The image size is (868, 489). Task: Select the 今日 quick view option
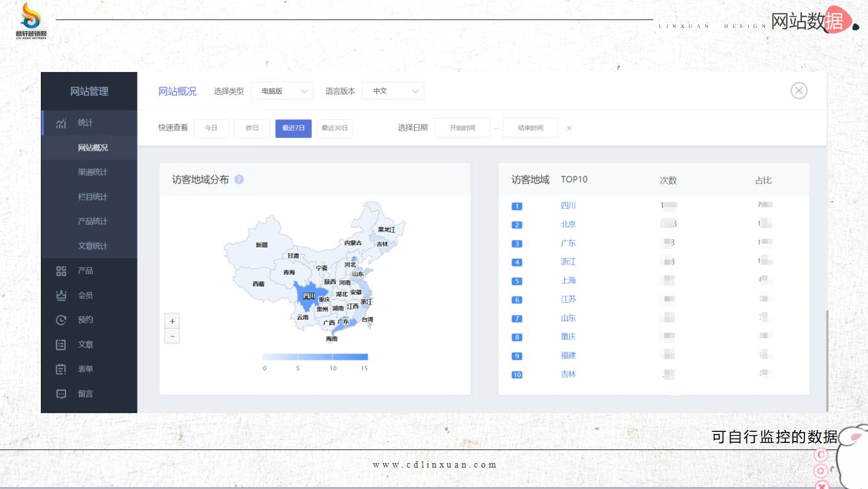[211, 128]
